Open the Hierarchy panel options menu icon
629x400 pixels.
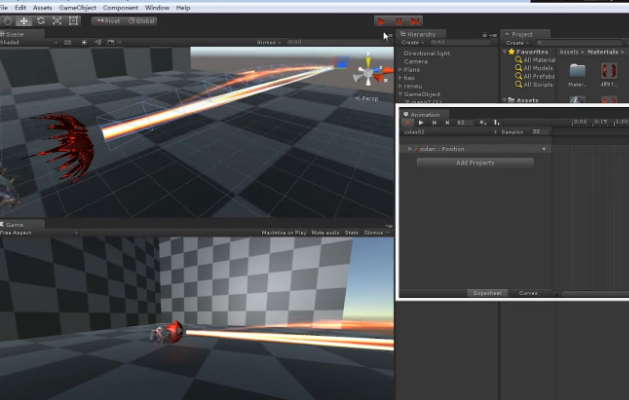click(493, 35)
